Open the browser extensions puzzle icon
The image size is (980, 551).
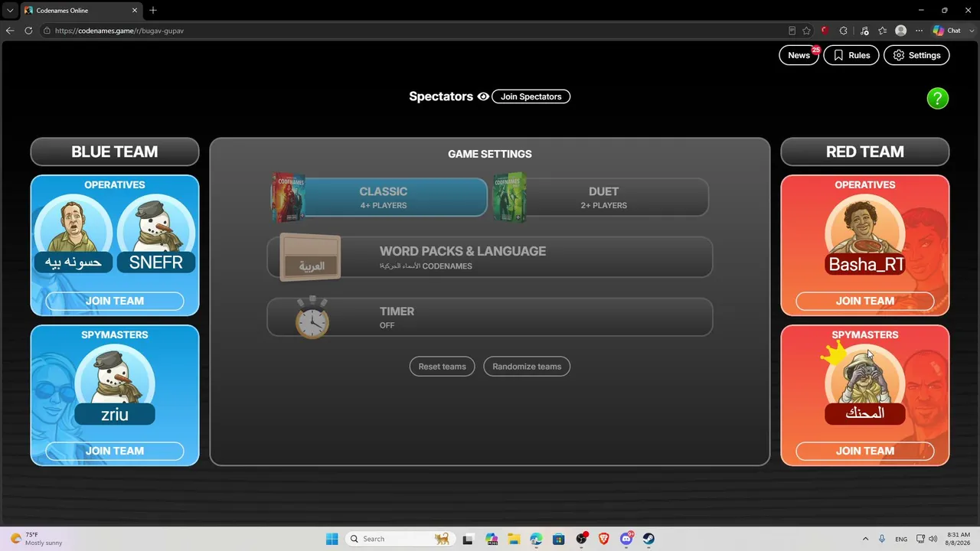(843, 31)
